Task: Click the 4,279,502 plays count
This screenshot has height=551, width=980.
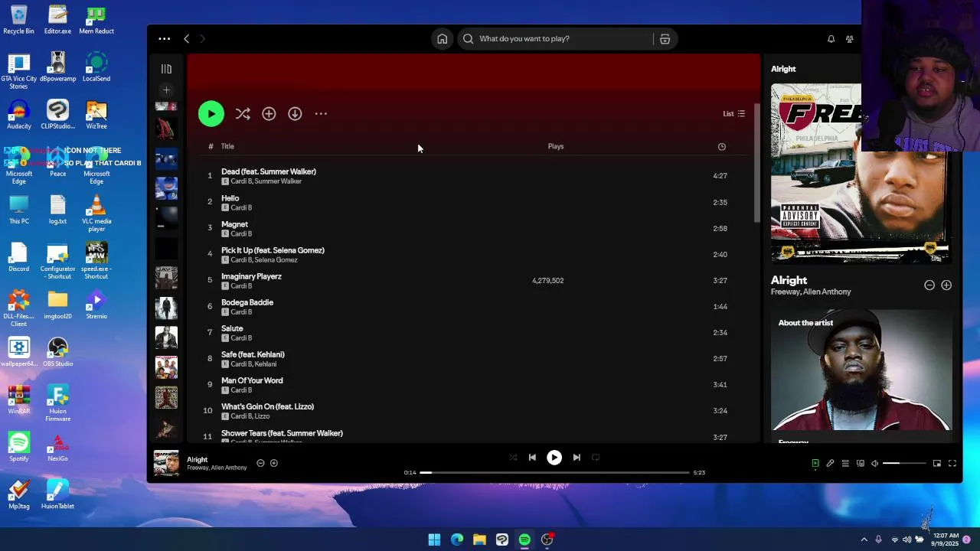Action: click(x=547, y=281)
